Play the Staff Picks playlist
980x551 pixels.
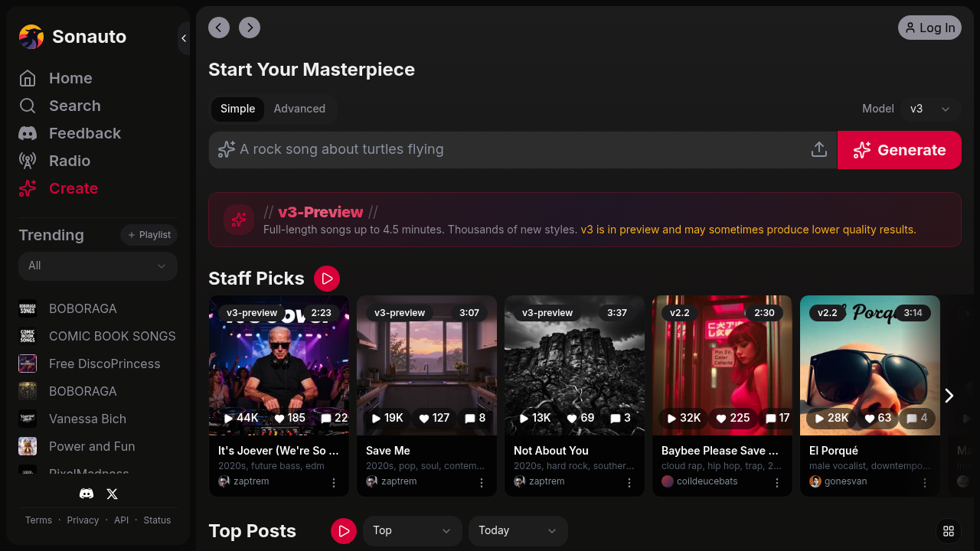coord(327,279)
